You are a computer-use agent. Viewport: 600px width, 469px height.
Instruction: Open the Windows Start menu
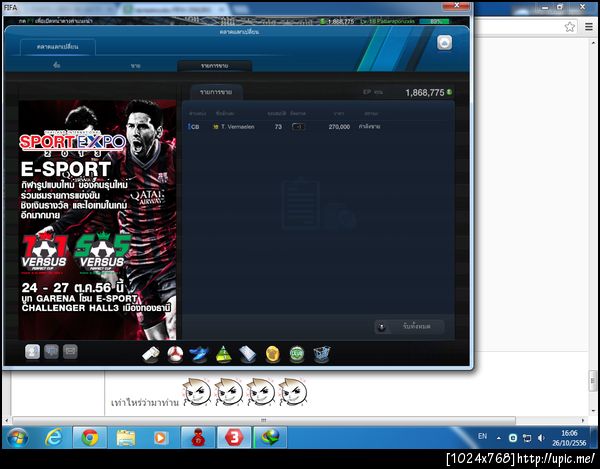point(18,438)
